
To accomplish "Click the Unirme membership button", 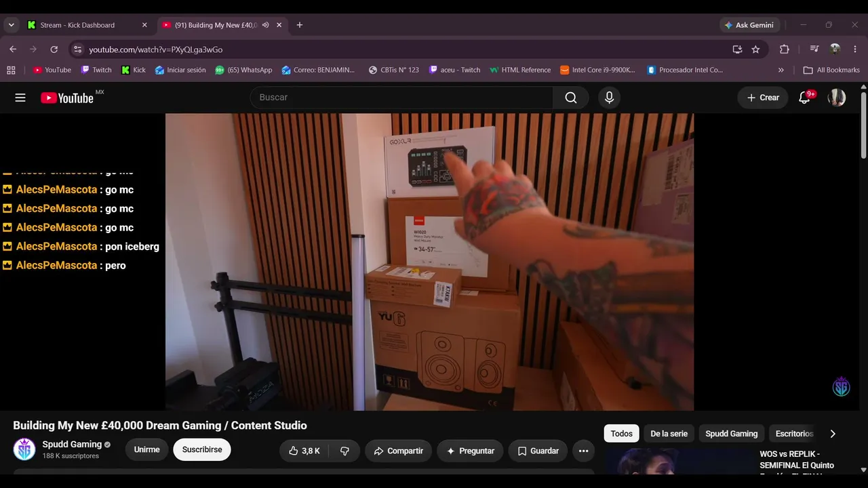I will click(147, 449).
